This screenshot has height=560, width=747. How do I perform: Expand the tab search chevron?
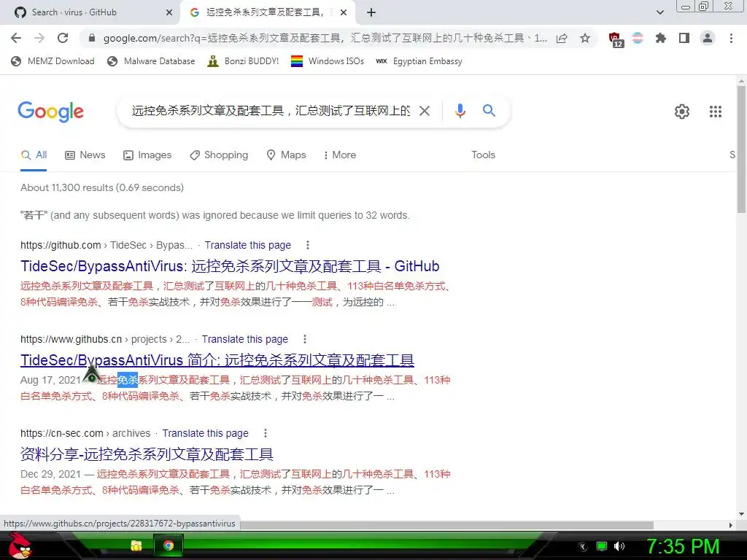660,12
